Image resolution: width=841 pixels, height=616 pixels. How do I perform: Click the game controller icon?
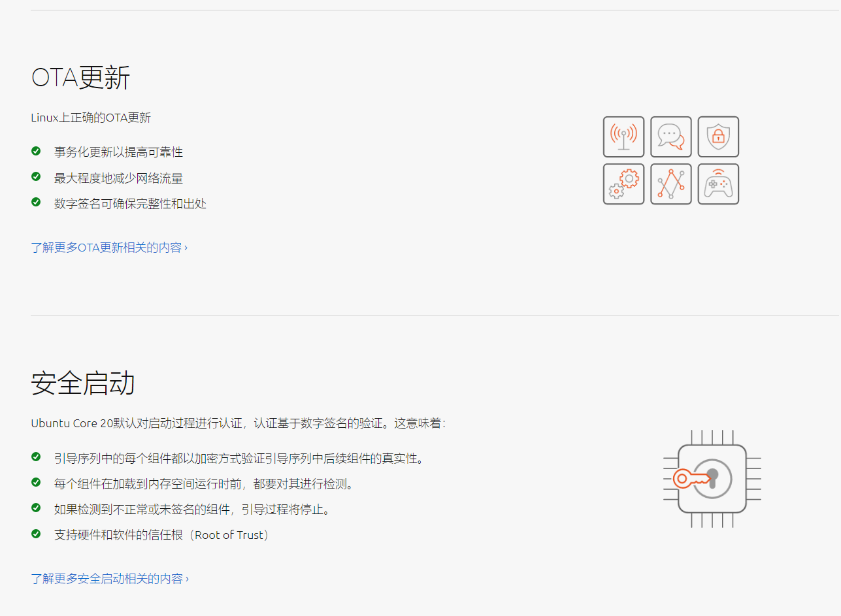718,184
